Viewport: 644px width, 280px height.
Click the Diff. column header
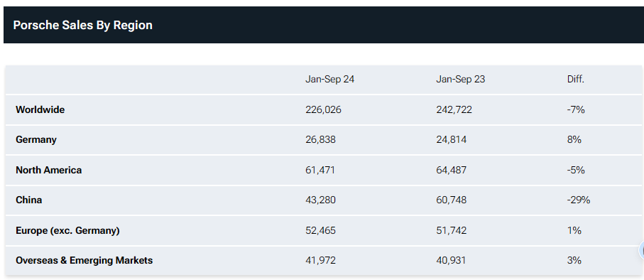pos(575,80)
